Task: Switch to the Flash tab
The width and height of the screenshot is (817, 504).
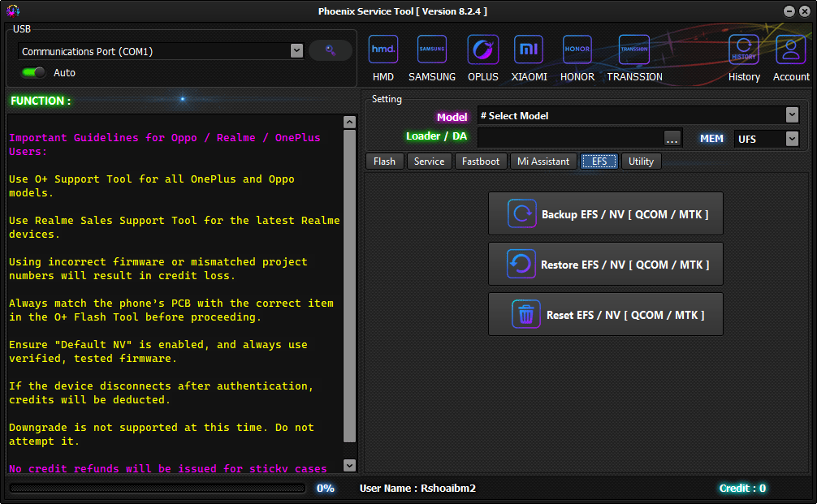Action: [x=384, y=161]
